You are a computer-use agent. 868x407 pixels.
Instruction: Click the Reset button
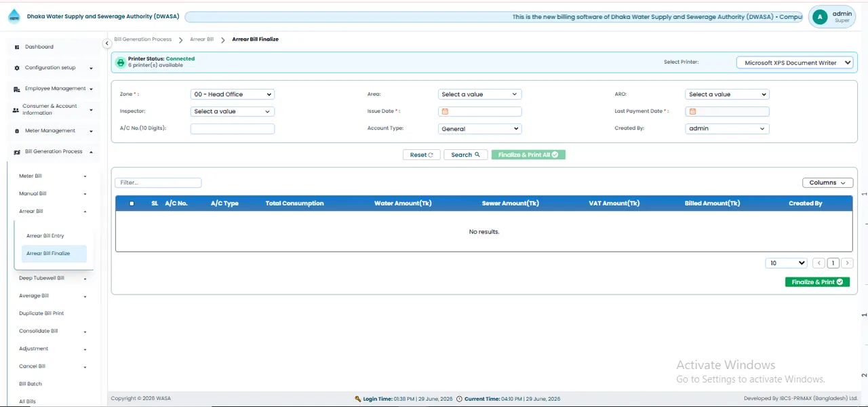pyautogui.click(x=422, y=155)
